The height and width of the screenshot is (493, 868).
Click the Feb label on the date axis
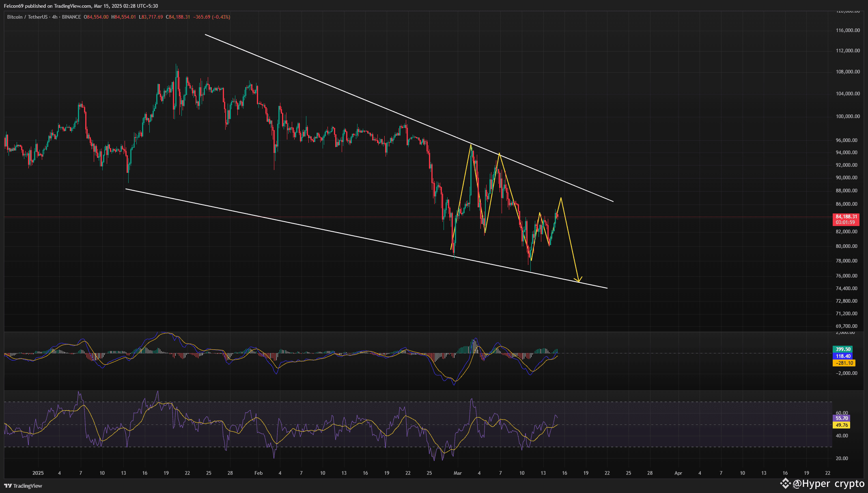pyautogui.click(x=258, y=473)
